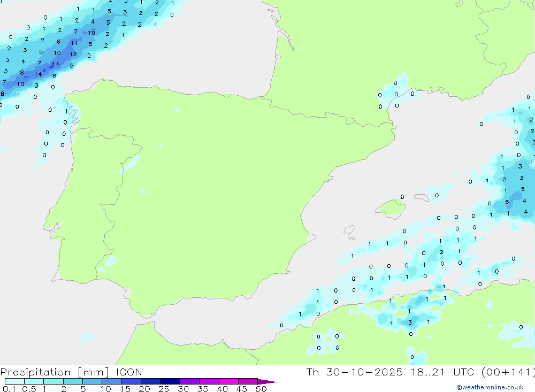Click the '0.1' legend scale label

(x=9, y=389)
